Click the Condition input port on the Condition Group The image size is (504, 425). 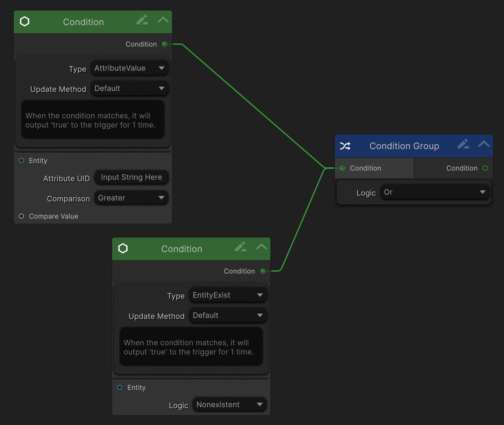[x=342, y=168]
